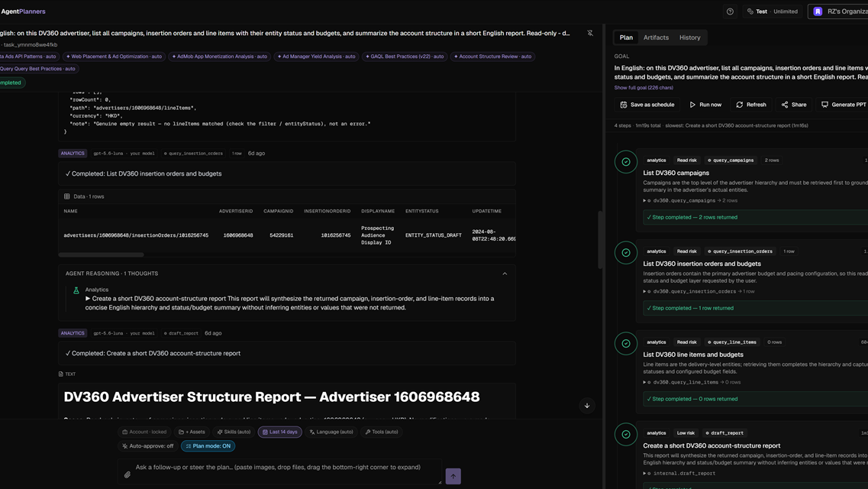Click the Account · locked chip
This screenshot has height=489, width=868.
pos(144,432)
